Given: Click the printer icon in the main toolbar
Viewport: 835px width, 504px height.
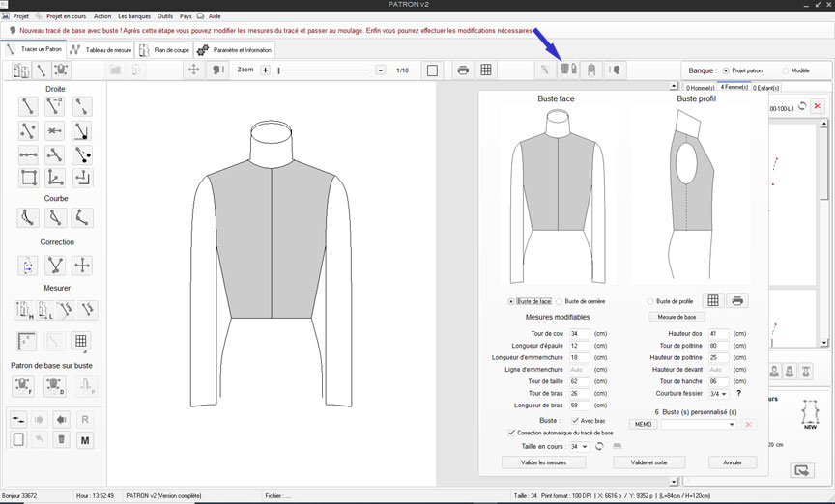Looking at the screenshot, I should (x=463, y=70).
